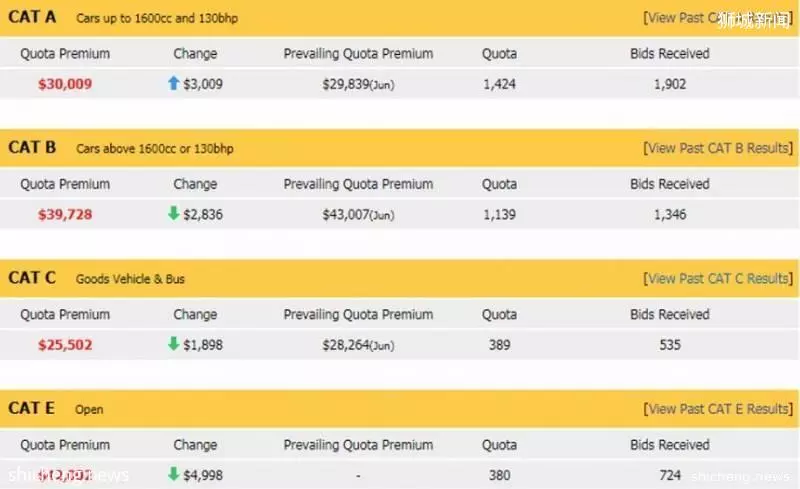Select the CAT E heading

[x=31, y=408]
